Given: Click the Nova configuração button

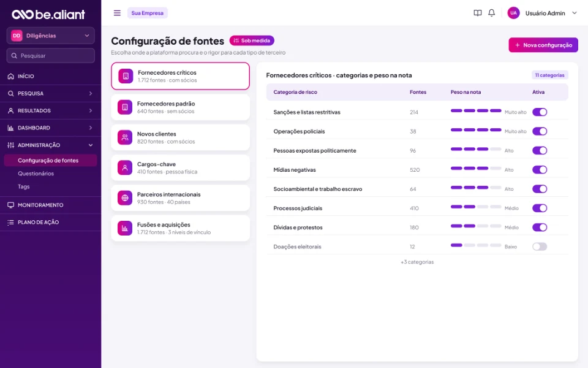Looking at the screenshot, I should (x=543, y=45).
